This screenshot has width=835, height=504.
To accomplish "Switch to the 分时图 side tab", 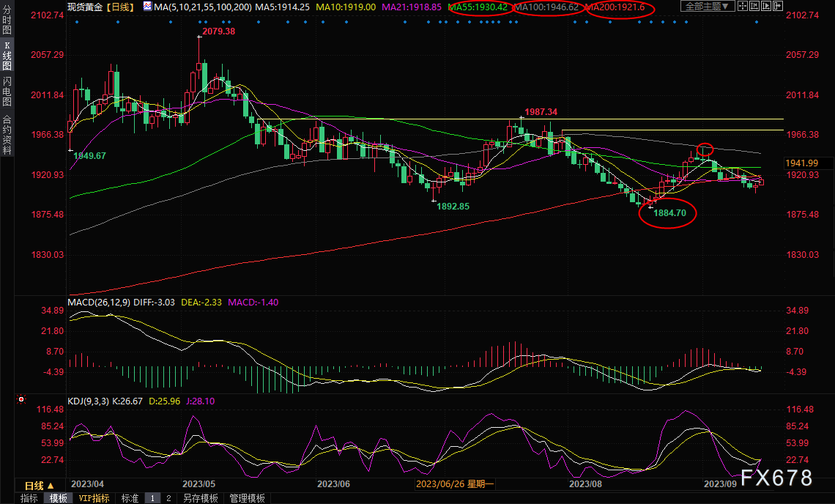I will coord(7,20).
